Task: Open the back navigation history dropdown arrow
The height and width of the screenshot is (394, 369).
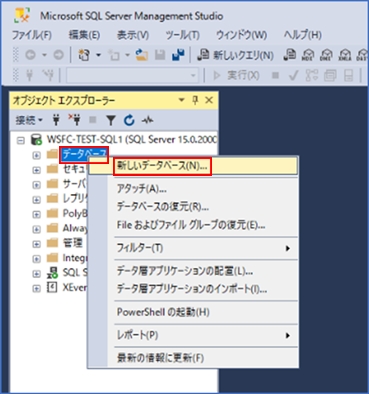Action: [x=44, y=55]
